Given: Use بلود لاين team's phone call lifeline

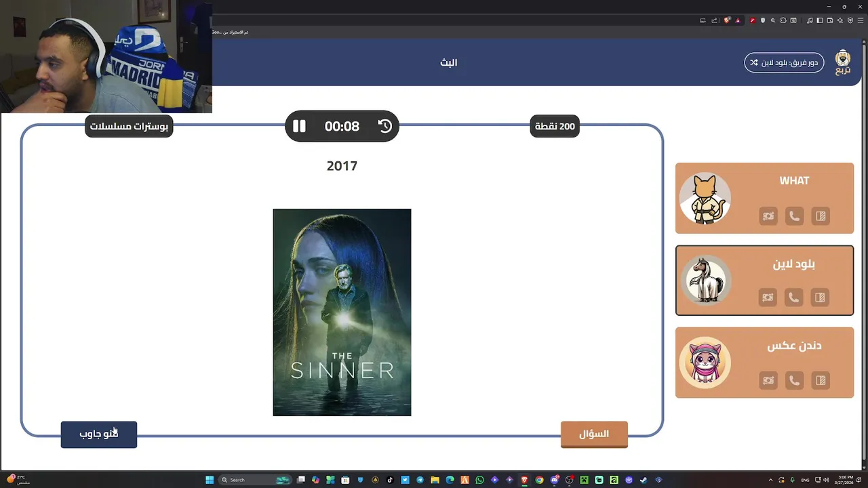Looking at the screenshot, I should click(x=793, y=298).
